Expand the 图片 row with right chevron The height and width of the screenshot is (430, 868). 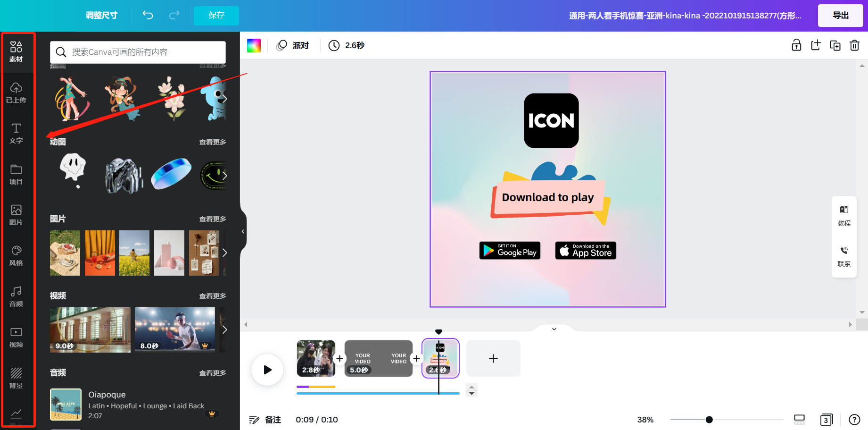point(224,253)
